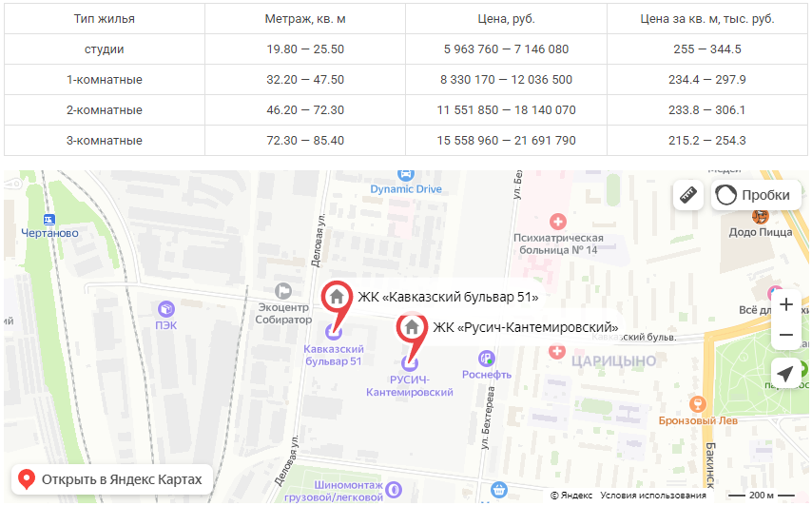
Task: Click the 19.80 — 25.50 area cell
Action: tap(305, 49)
